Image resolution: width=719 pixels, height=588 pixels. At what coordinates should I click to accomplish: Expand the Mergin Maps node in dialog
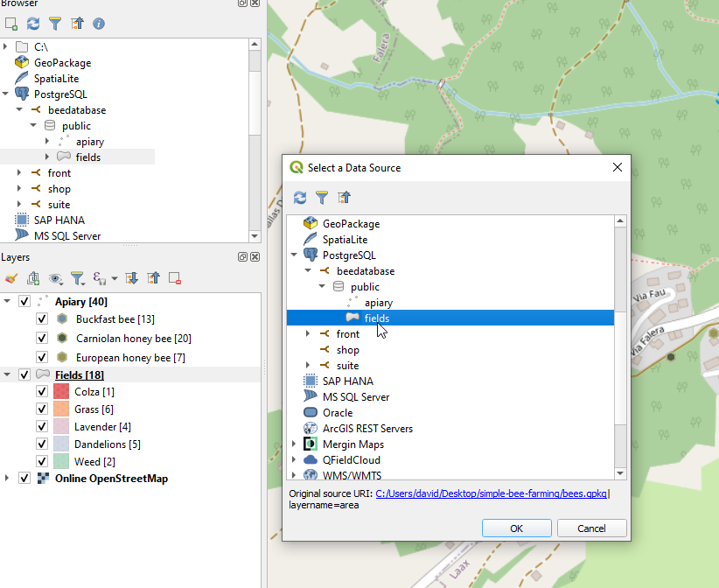click(294, 444)
